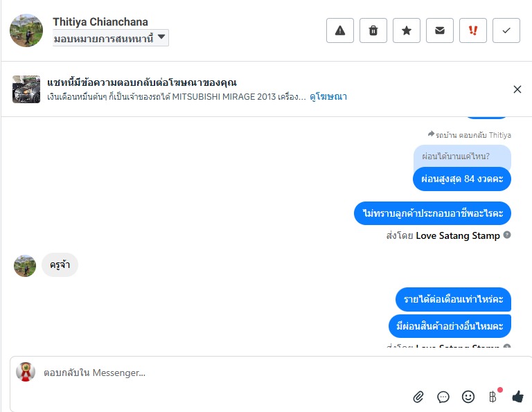Expand the มอบหมายการสนทนานี้ assignment dropdown

pyautogui.click(x=111, y=38)
